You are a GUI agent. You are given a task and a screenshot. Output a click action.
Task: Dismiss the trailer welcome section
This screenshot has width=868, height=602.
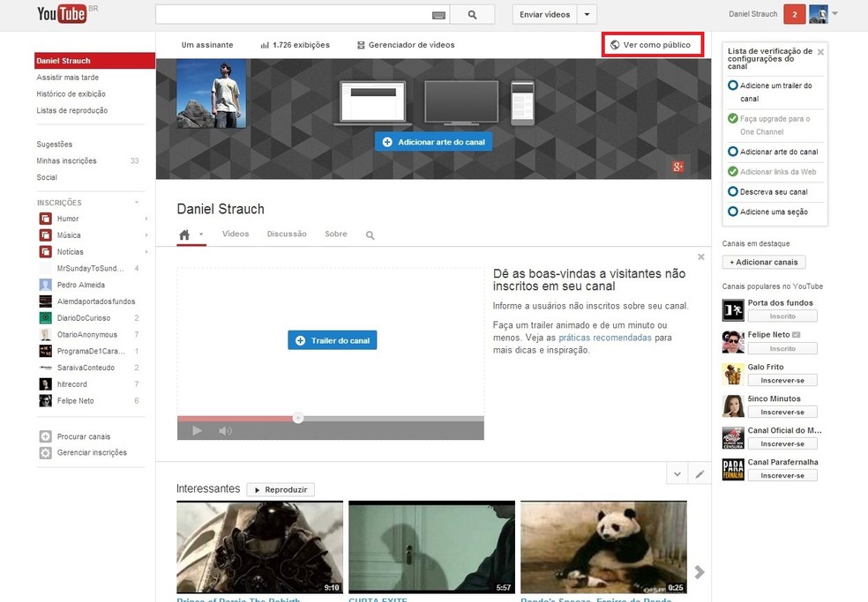(x=700, y=256)
